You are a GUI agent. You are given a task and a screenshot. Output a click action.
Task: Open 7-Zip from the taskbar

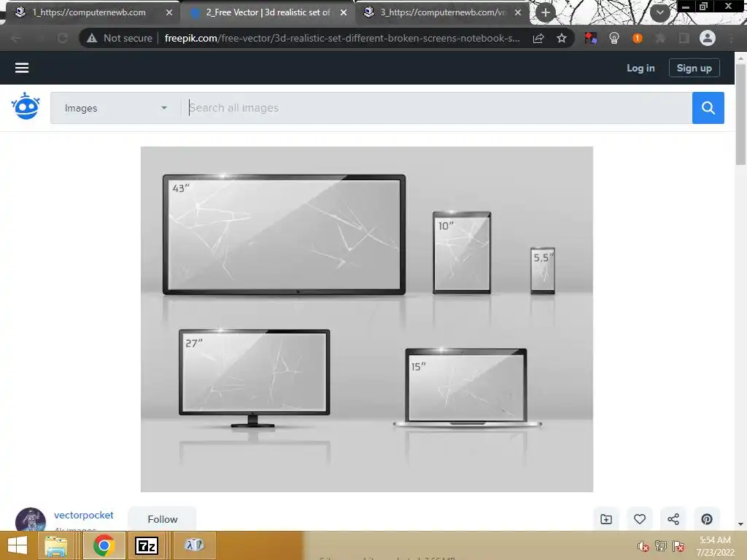tap(146, 545)
